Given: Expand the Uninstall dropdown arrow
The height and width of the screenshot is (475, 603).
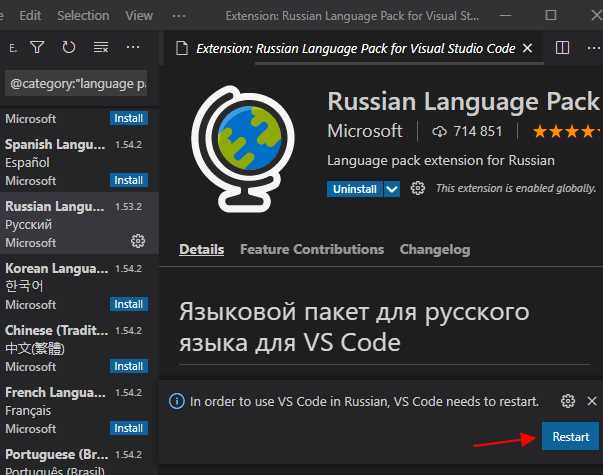Looking at the screenshot, I should click(x=391, y=189).
